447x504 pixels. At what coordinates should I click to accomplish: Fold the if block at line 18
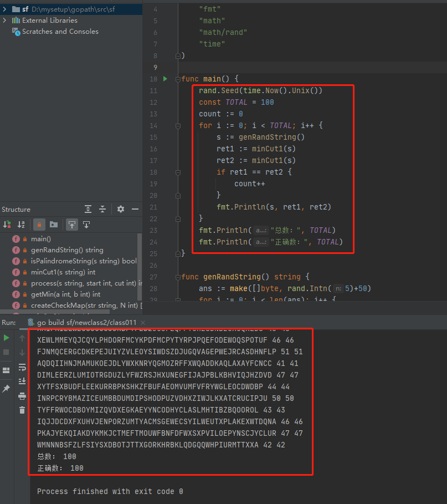[178, 172]
